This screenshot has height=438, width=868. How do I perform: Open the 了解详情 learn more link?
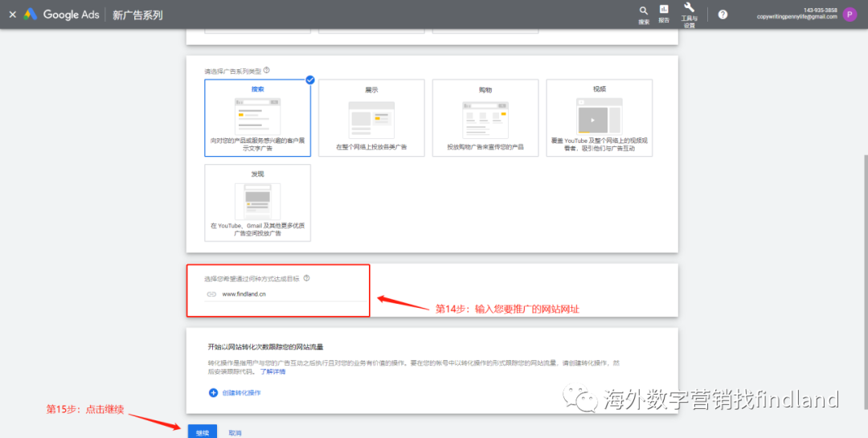point(273,371)
